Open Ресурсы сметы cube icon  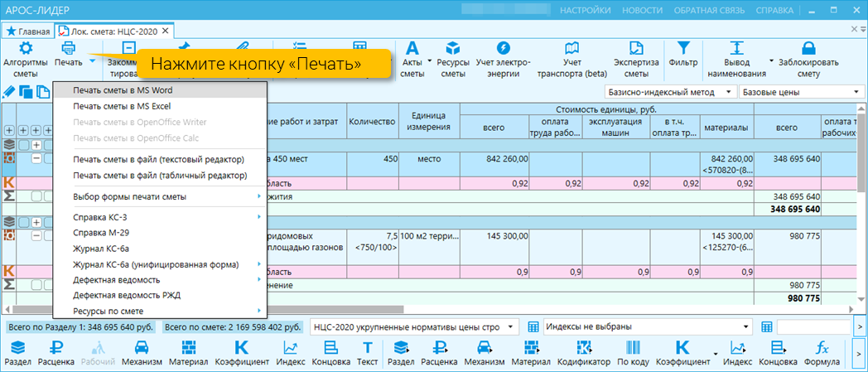[453, 48]
